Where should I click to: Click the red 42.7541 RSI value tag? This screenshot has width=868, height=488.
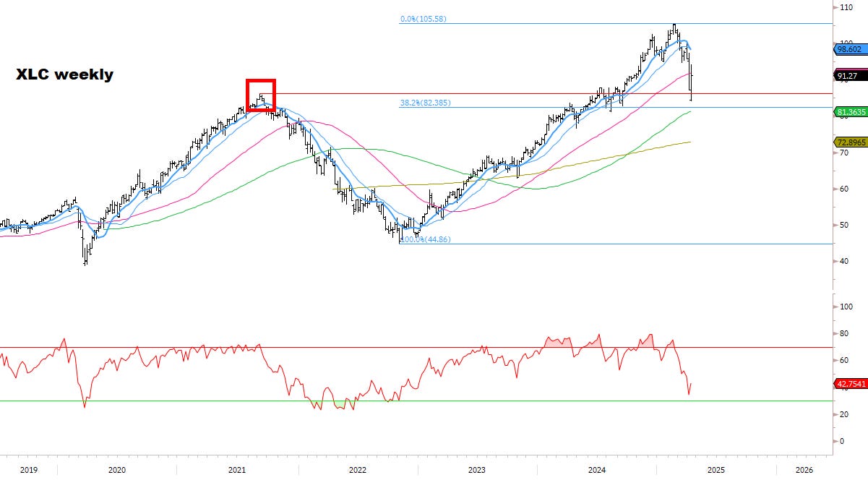click(x=849, y=384)
